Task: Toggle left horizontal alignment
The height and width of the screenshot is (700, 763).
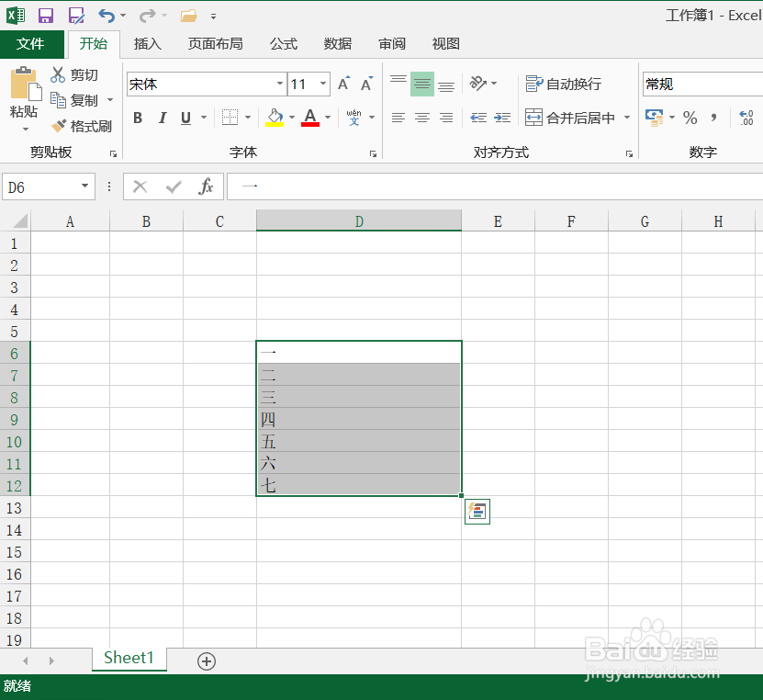Action: pyautogui.click(x=398, y=118)
